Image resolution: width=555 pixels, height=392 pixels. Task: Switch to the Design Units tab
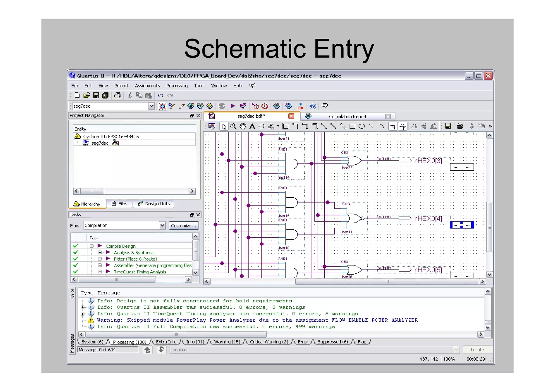click(x=154, y=204)
